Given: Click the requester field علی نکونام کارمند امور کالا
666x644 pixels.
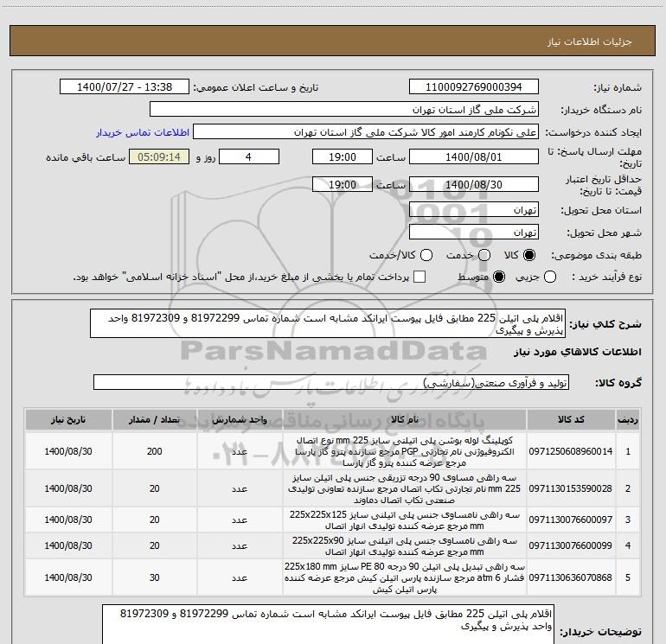Looking at the screenshot, I should [366, 132].
